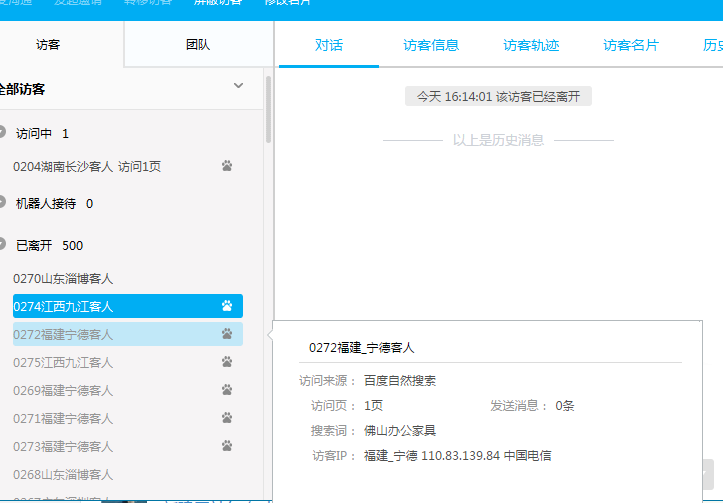Screen dimensions: 723x503
Task: Collapse the 访问中 visitor group
Action: click(2, 132)
